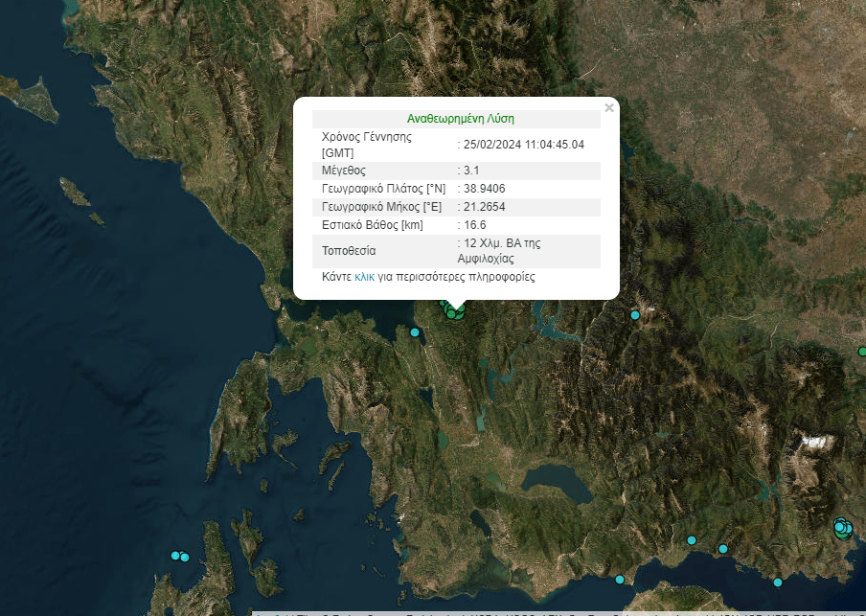Select the origin time 25/02/2024 11:04:45.04
Screen dimensions: 866x616
[x=523, y=145]
